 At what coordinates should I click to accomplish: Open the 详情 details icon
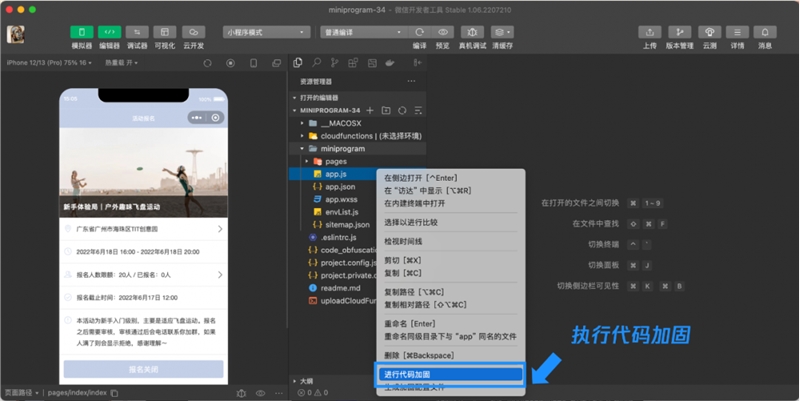click(737, 32)
